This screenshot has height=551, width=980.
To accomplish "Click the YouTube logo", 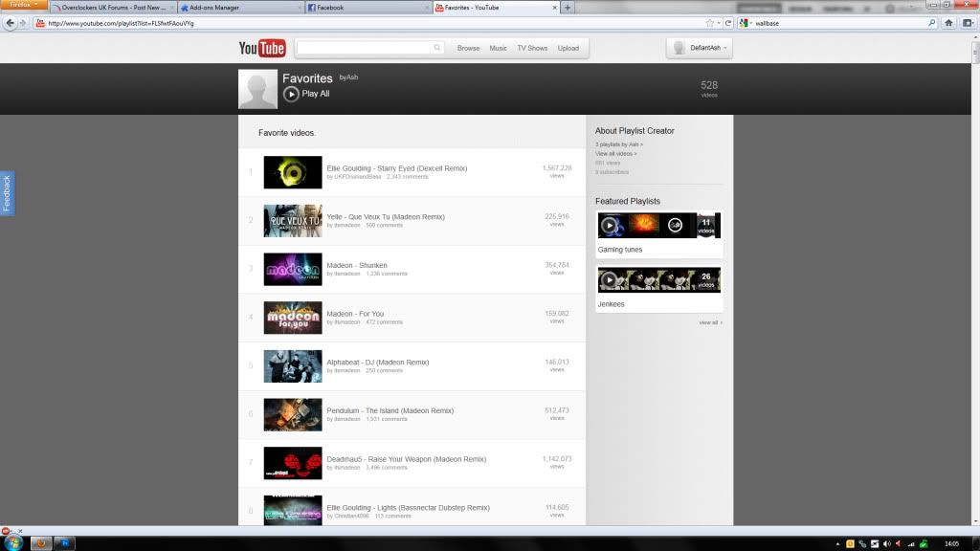I will click(x=261, y=48).
